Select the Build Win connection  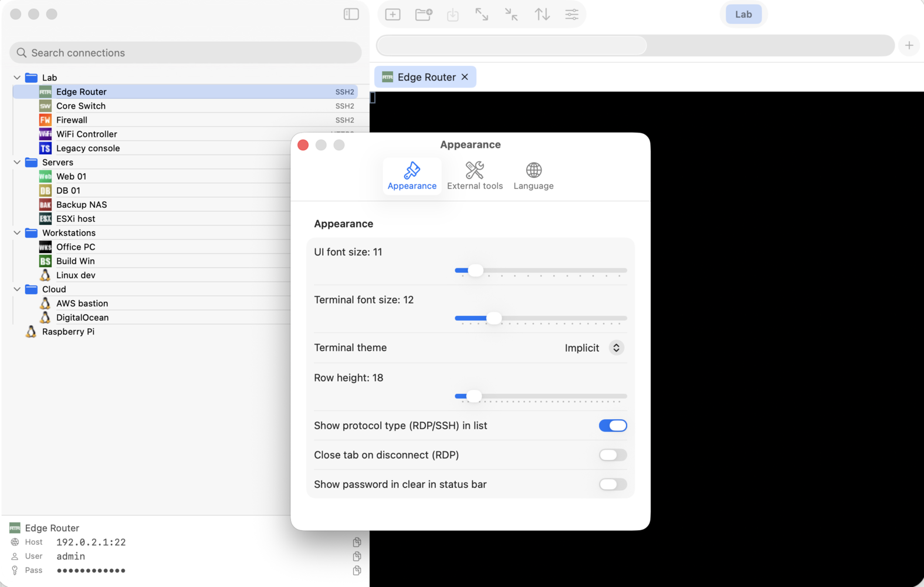[76, 261]
